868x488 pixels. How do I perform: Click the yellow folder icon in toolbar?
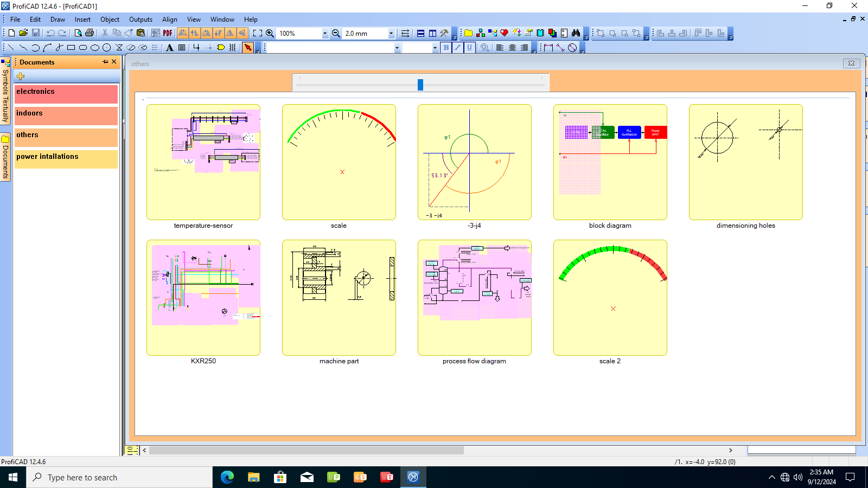pyautogui.click(x=469, y=33)
